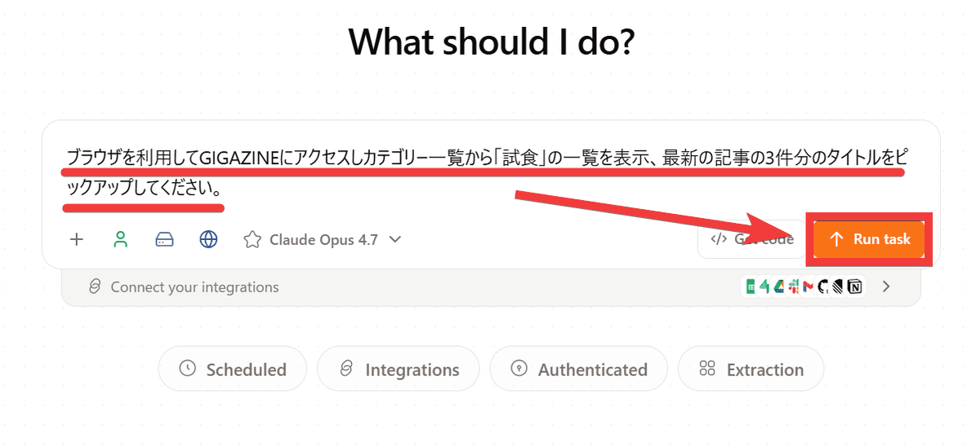Image resolution: width=980 pixels, height=445 pixels.
Task: Click the Google Drive integration icon
Action: [x=779, y=287]
